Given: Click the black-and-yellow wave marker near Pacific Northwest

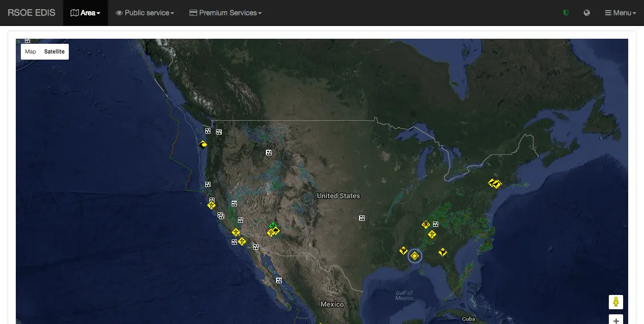Looking at the screenshot, I should [x=203, y=145].
